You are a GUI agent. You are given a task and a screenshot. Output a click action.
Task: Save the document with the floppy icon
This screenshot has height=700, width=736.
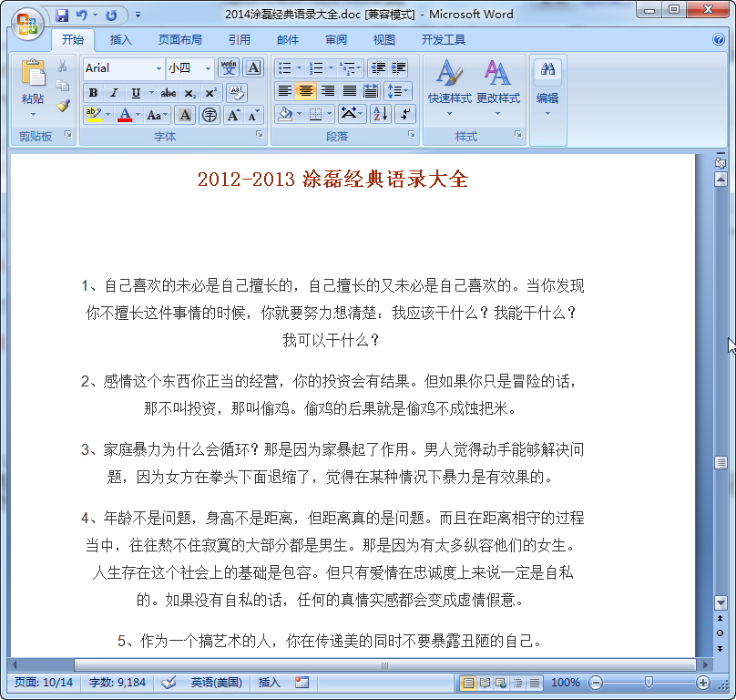pos(62,15)
